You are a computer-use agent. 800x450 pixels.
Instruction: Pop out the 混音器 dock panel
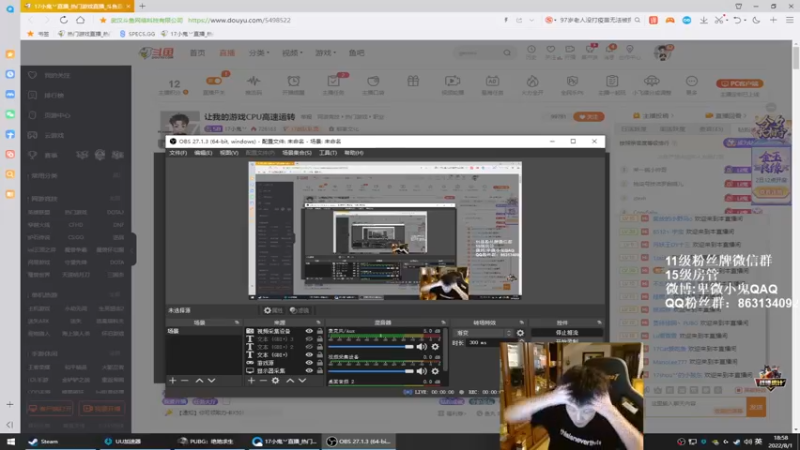(443, 322)
